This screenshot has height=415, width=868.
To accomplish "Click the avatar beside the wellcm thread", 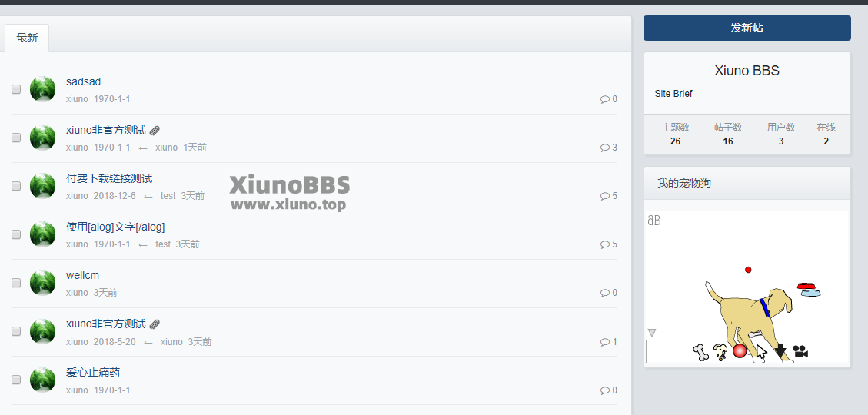I will coord(42,283).
